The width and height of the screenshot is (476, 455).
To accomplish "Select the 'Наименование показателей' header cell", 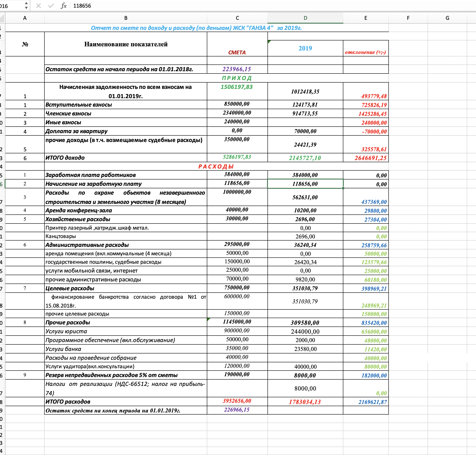I will [x=126, y=44].
